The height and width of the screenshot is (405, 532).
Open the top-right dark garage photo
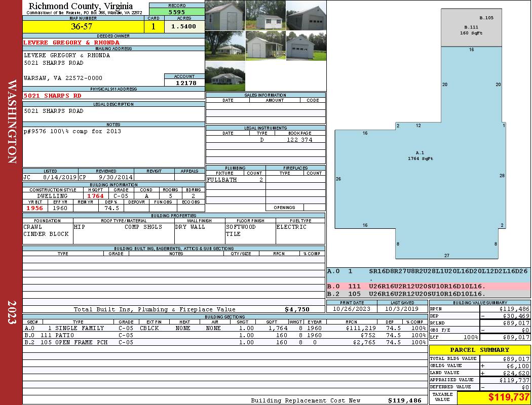[x=306, y=15]
